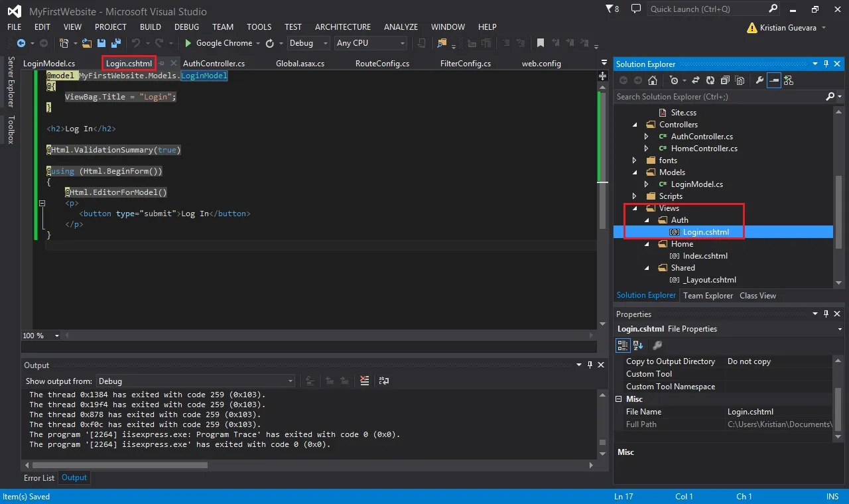Click Collapse All in Solution Explorer
849x504 pixels.
[724, 80]
